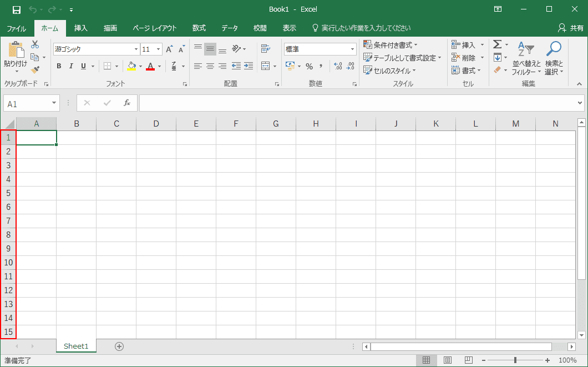Open the 游ゴシック font name dropdown
This screenshot has height=367, width=588.
[136, 49]
